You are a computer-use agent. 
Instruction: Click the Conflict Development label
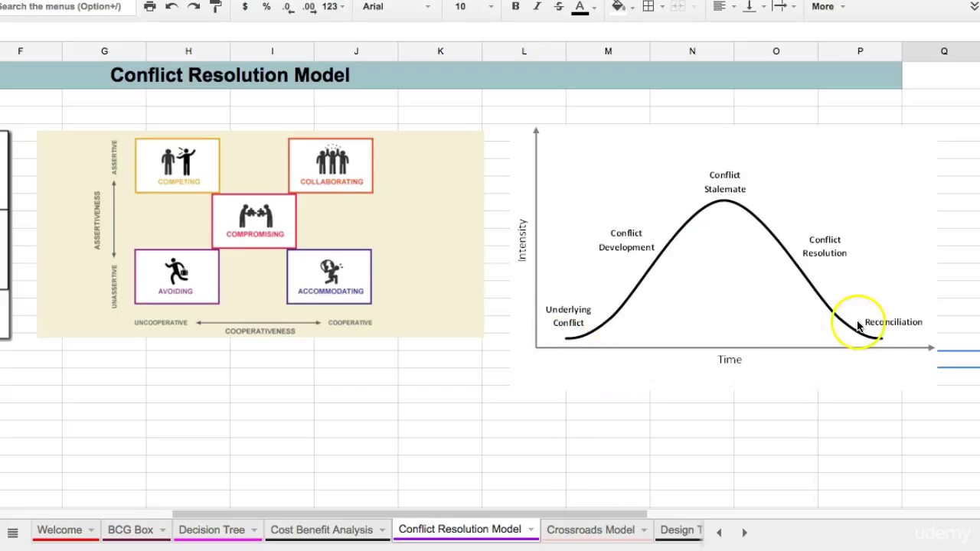point(626,240)
